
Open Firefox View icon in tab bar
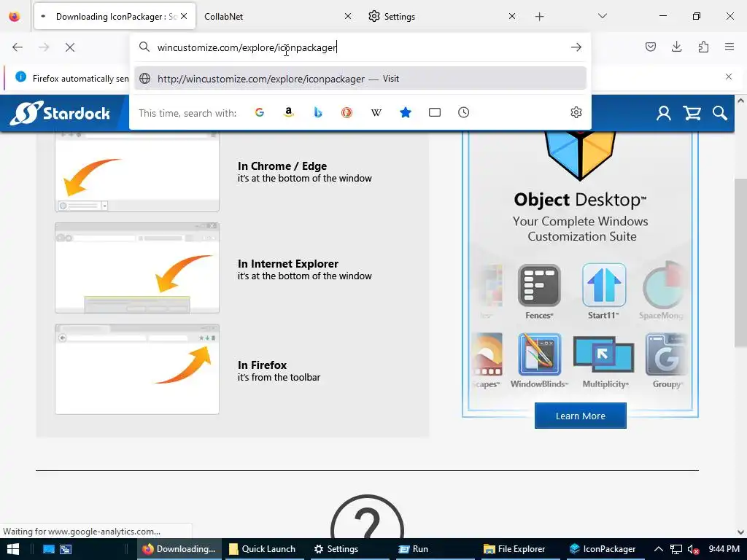pyautogui.click(x=15, y=16)
